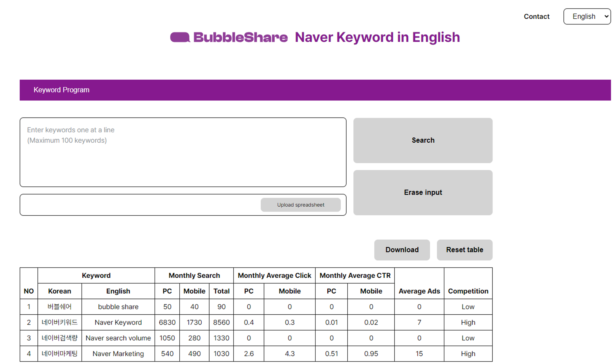Focus the keywords entry text area
This screenshot has height=364, width=613.
[x=183, y=152]
